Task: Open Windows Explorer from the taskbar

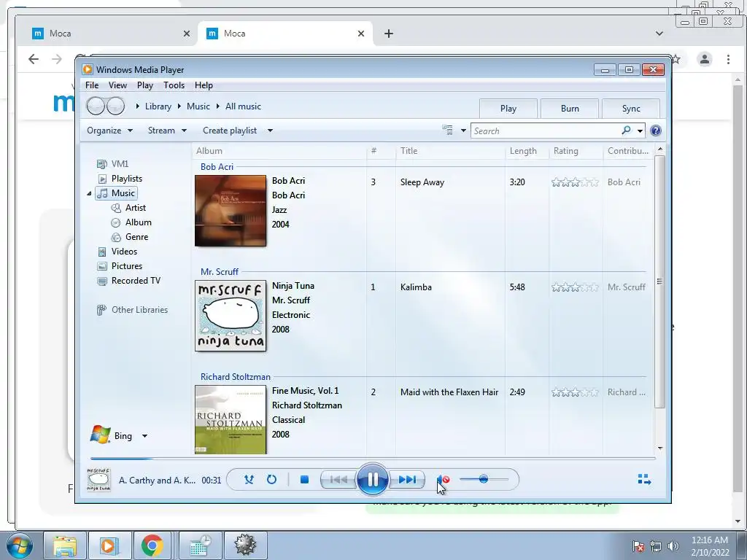Action: (x=64, y=545)
